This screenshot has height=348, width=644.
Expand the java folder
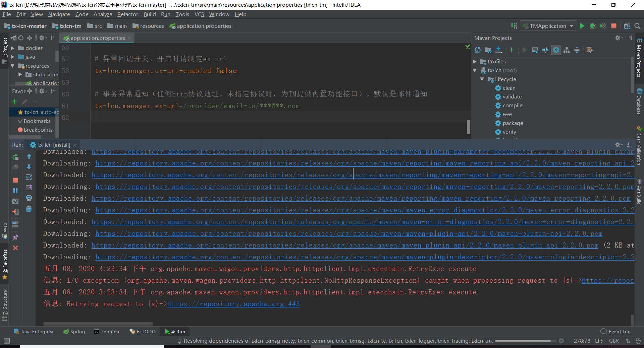[x=12, y=57]
